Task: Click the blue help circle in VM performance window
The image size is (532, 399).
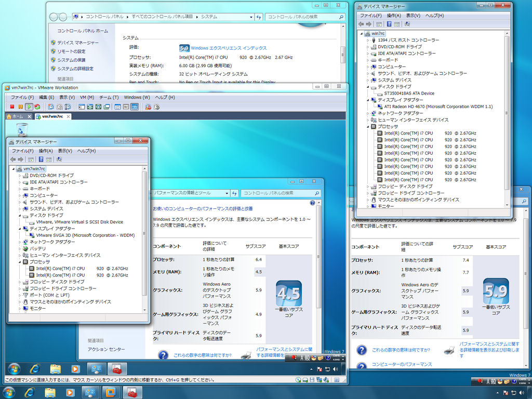Action: [x=312, y=203]
